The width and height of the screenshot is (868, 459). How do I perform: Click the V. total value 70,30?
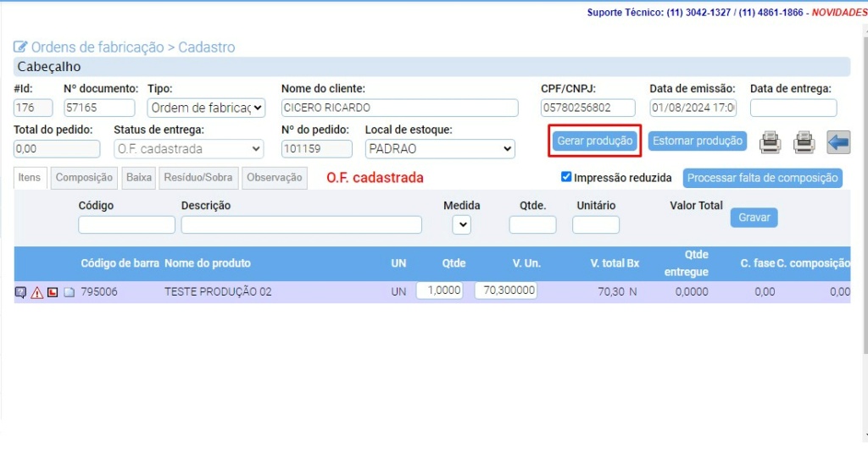(611, 291)
